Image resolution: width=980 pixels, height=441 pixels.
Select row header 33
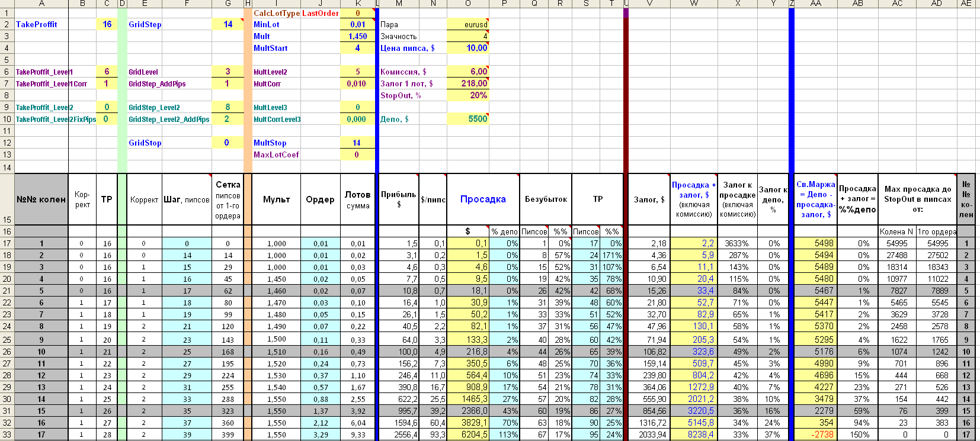(x=7, y=434)
